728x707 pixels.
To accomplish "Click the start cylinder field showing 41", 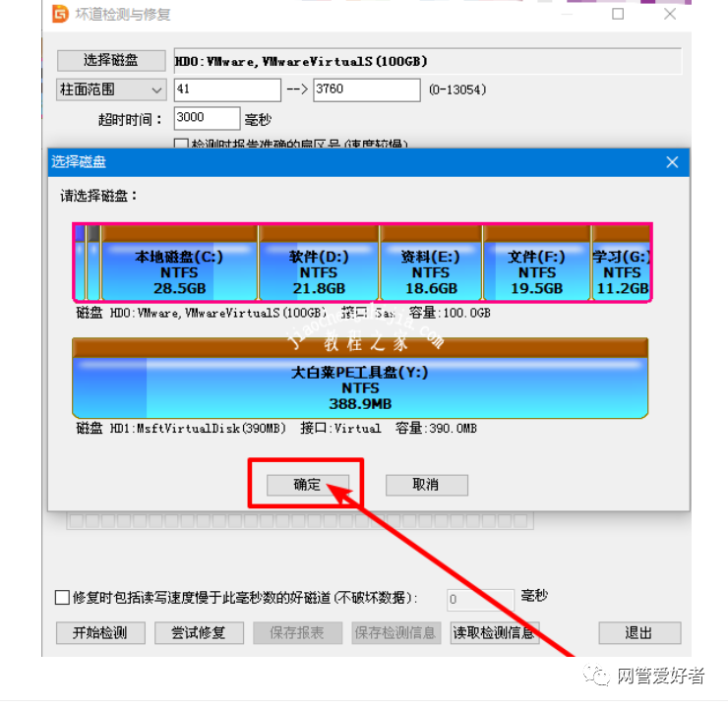I will click(x=227, y=89).
